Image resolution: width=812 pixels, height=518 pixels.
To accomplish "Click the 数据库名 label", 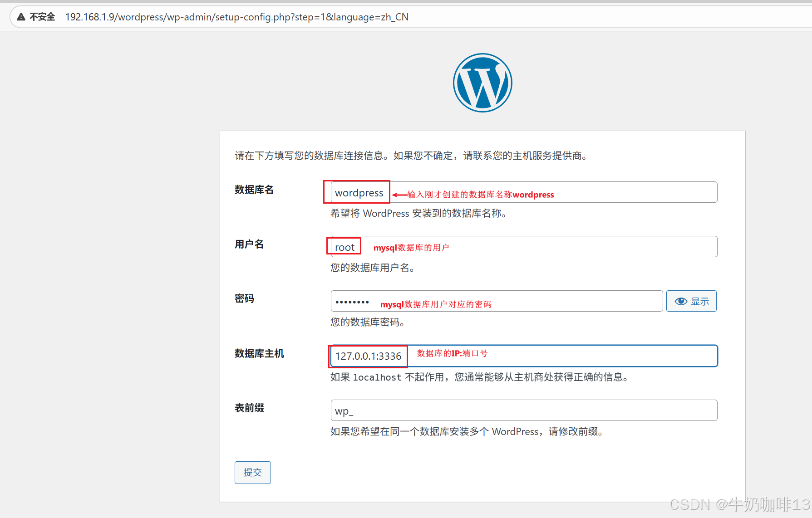I will pyautogui.click(x=254, y=190).
